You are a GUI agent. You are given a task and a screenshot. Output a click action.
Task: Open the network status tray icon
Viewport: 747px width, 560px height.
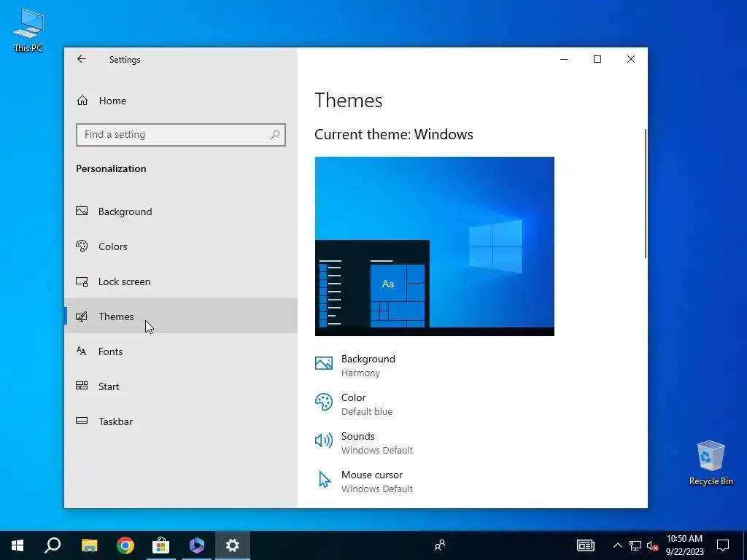coord(635,545)
